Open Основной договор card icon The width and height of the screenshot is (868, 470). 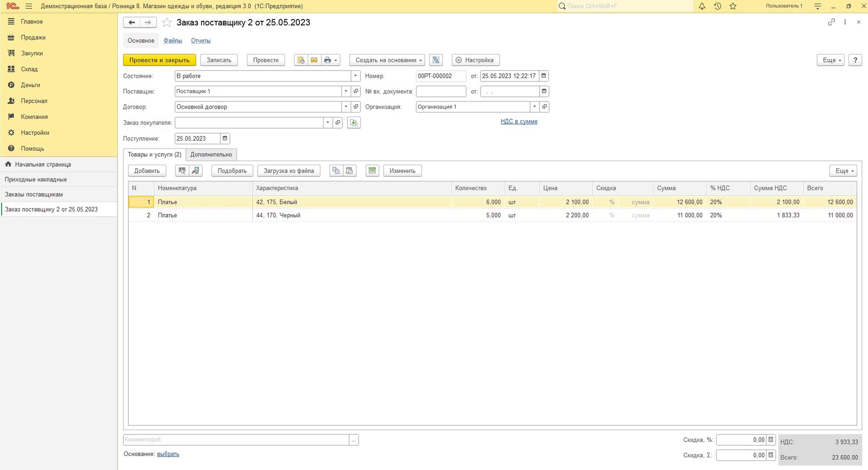pos(356,107)
